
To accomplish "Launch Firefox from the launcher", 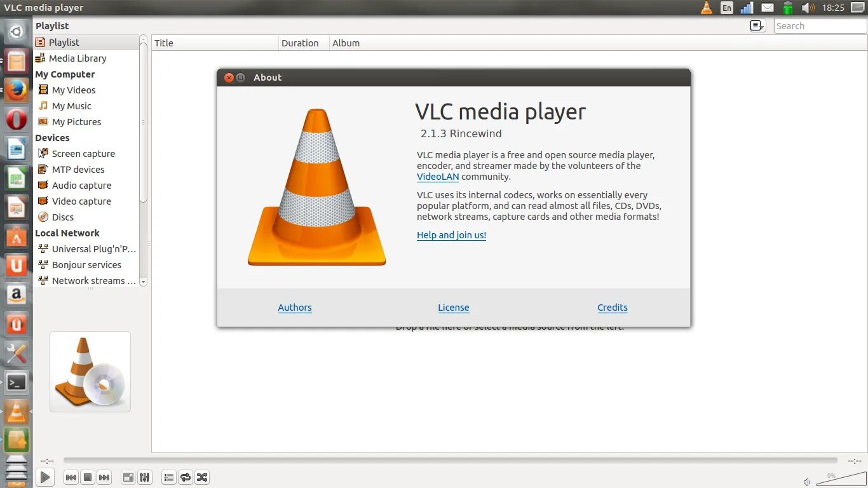I will pos(17,90).
